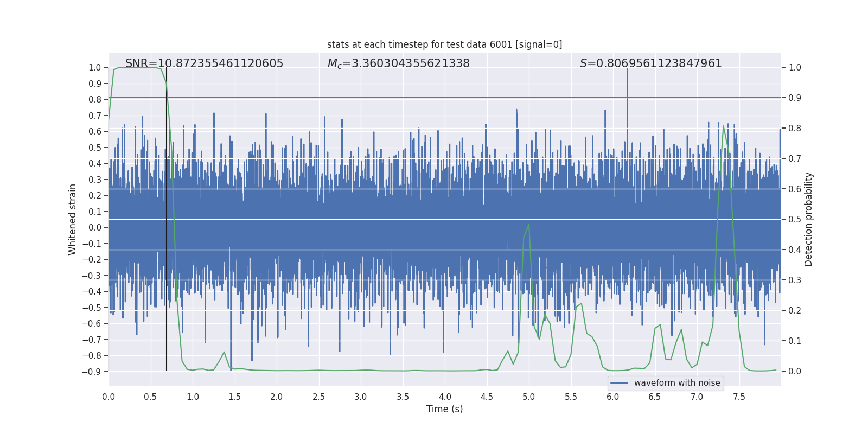Click the plot title mentioning test data 6001
This screenshot has width=868, height=434.
(444, 44)
